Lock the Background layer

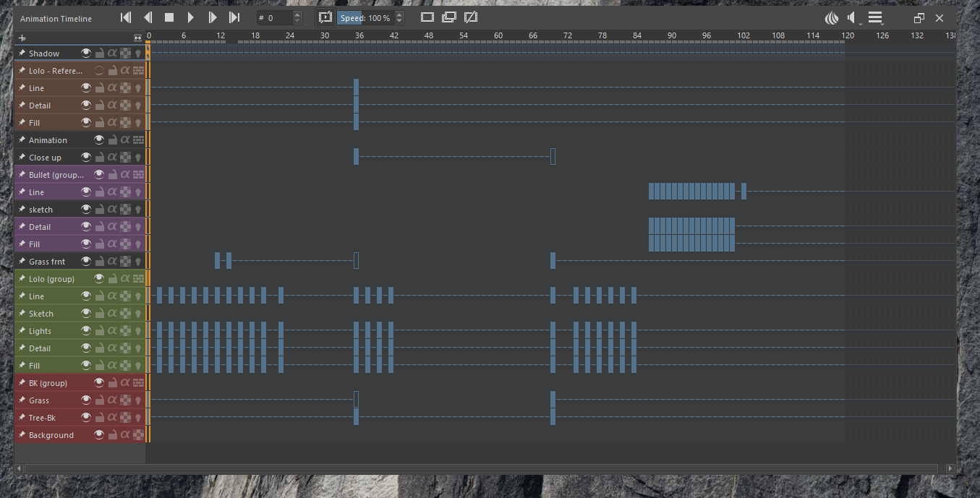click(112, 435)
